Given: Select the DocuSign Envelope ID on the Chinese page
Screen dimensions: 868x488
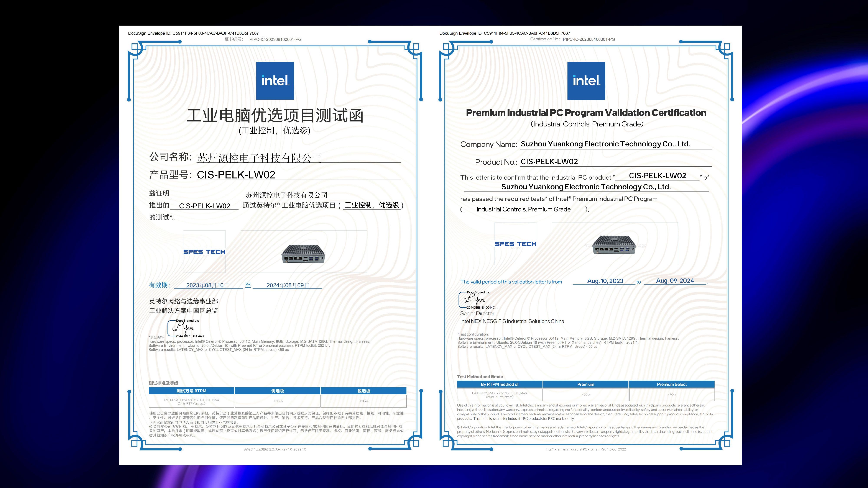Looking at the screenshot, I should (x=193, y=33).
